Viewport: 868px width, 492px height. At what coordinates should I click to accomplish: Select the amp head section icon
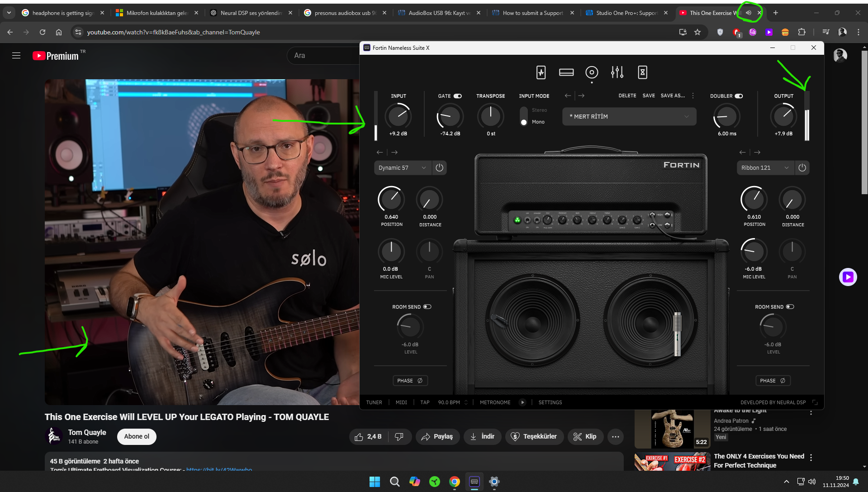pyautogui.click(x=566, y=72)
